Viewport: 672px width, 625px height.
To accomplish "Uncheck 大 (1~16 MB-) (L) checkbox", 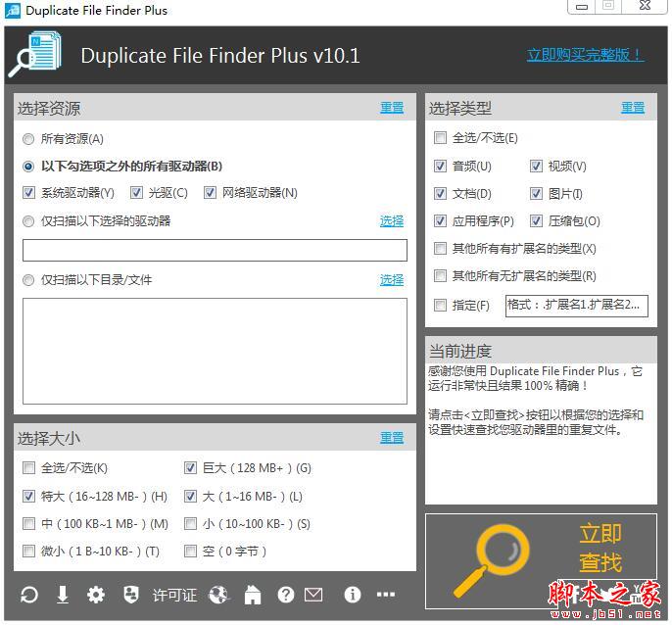I will coord(190,497).
